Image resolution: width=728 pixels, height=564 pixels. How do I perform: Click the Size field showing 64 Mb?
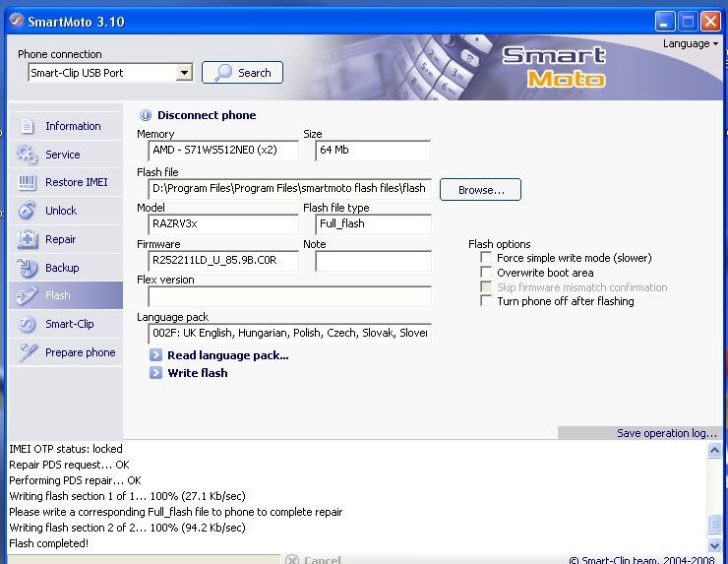[x=373, y=150]
